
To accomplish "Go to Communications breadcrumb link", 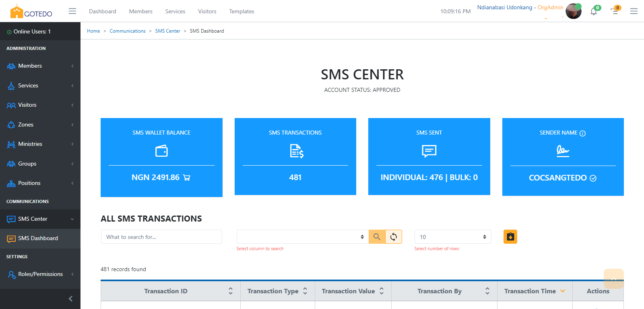I will 128,31.
